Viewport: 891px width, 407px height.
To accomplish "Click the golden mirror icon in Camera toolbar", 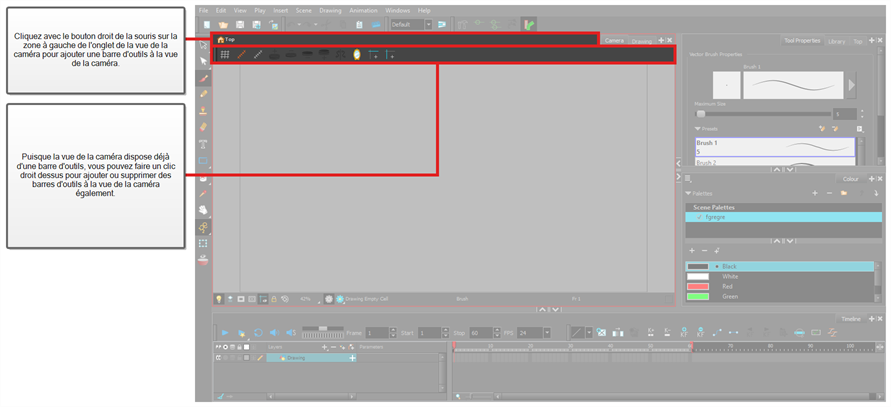I will tap(356, 55).
